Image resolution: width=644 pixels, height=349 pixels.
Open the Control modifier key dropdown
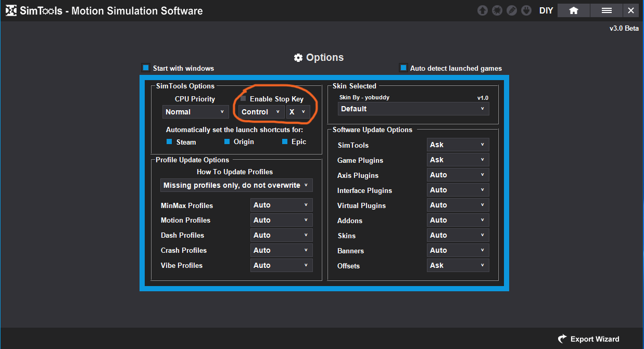(x=261, y=112)
